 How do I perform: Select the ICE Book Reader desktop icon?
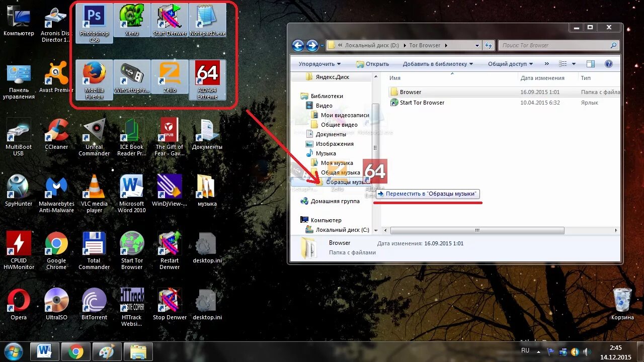pos(132,137)
